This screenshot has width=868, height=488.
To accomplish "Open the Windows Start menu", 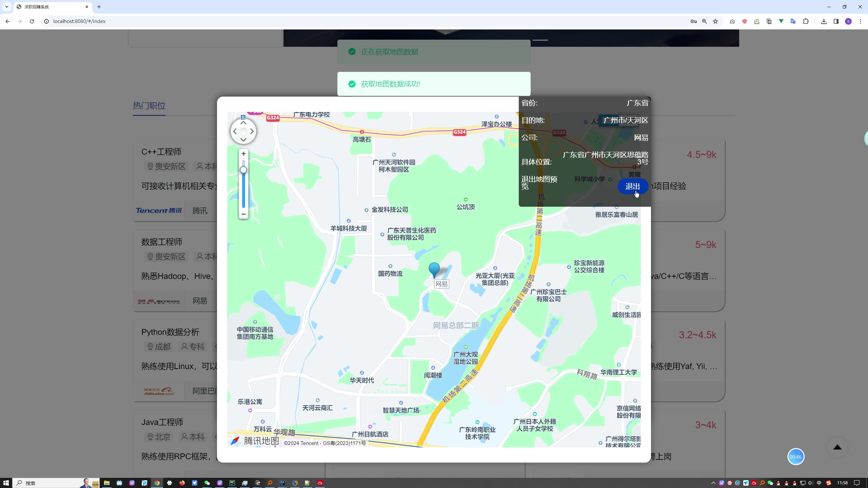I will 6,483.
